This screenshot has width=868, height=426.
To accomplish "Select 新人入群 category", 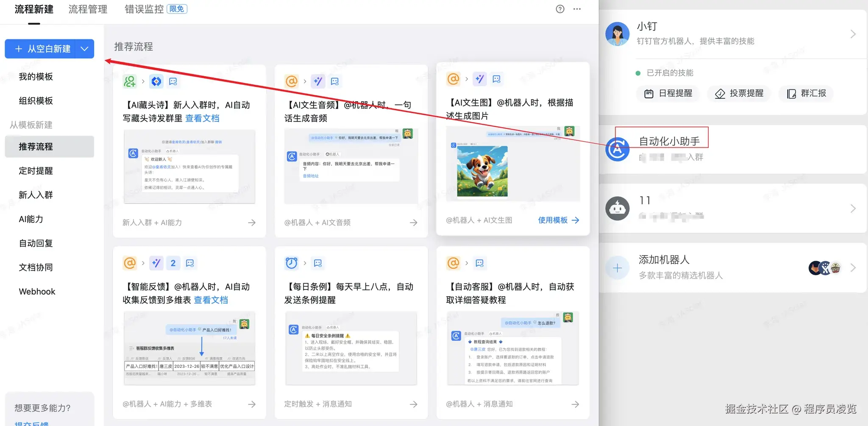I will click(36, 195).
